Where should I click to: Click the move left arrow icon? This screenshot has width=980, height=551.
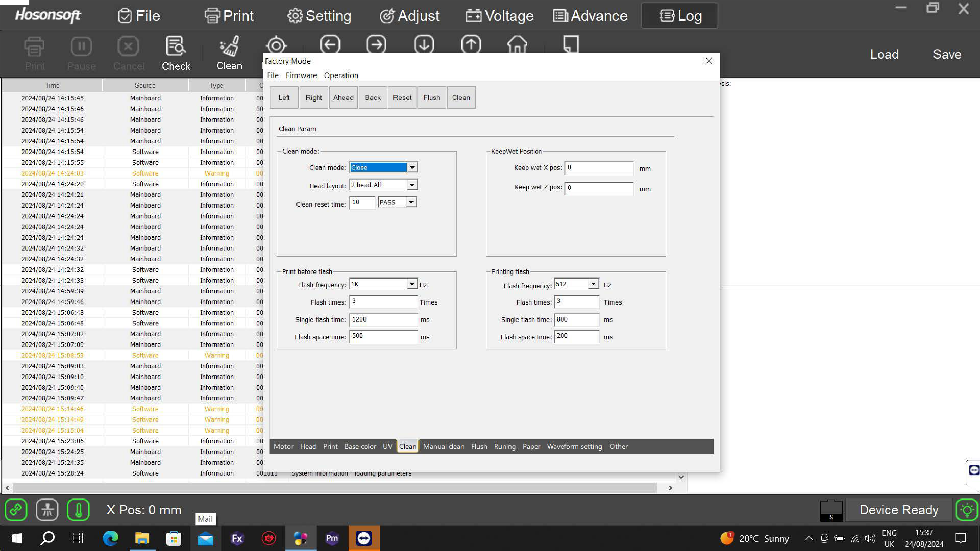(330, 45)
